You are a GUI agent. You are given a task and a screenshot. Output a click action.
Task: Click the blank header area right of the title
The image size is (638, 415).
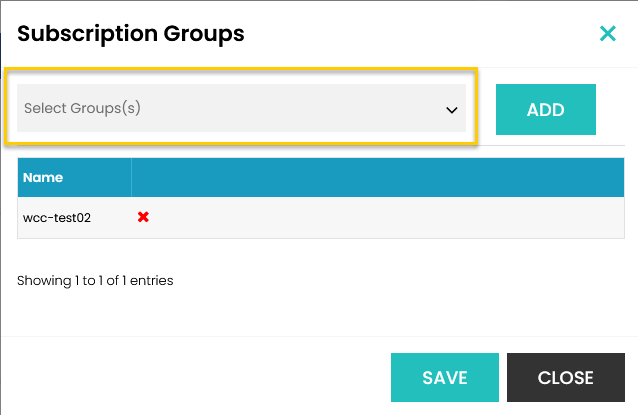pos(420,34)
